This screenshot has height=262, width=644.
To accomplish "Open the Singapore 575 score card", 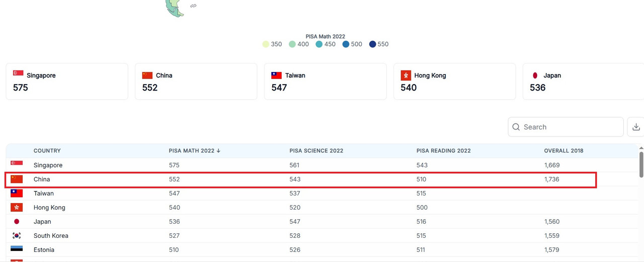I will point(67,82).
